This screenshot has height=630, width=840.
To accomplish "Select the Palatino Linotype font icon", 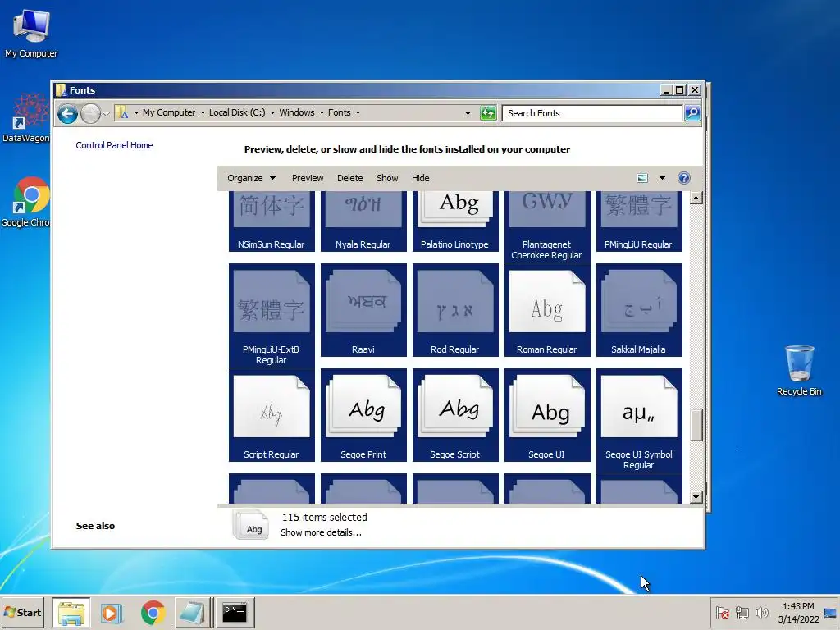I will tap(455, 221).
